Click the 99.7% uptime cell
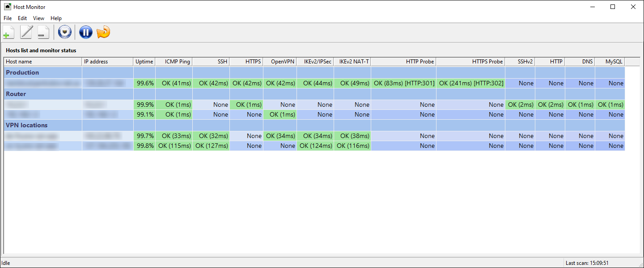This screenshot has width=644, height=268. click(144, 136)
